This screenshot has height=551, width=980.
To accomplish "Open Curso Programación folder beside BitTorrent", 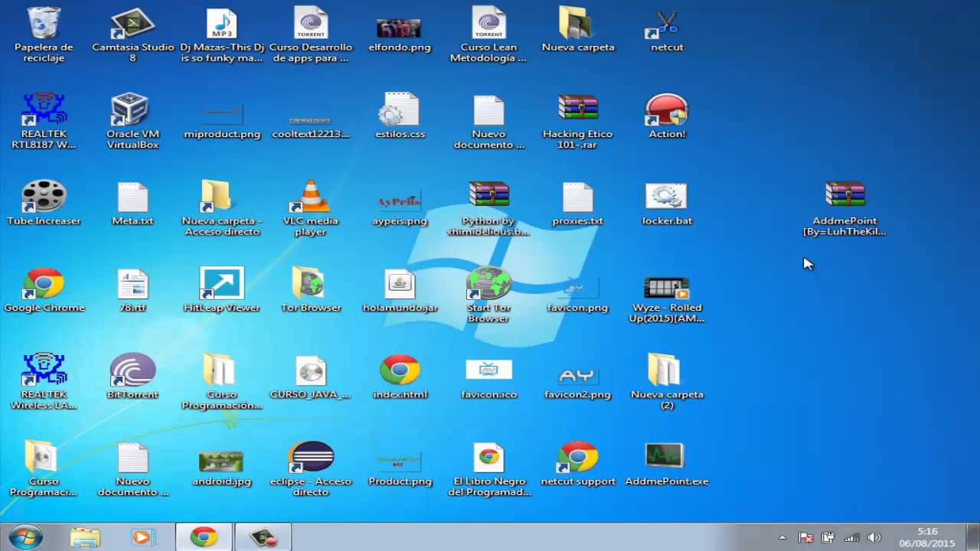I will point(219,370).
